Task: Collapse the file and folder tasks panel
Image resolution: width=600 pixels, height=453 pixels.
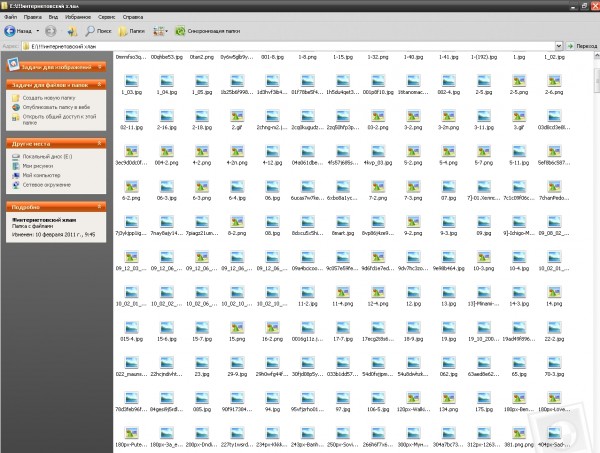Action: point(99,85)
